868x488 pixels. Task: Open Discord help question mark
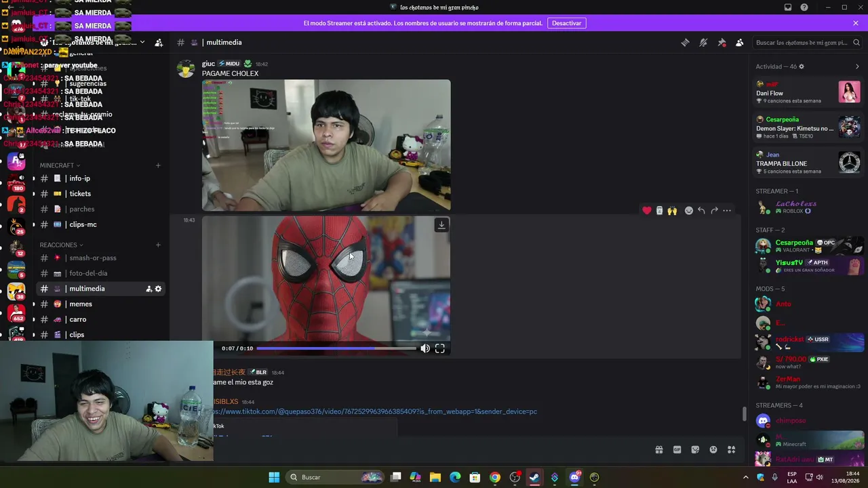pyautogui.click(x=804, y=7)
